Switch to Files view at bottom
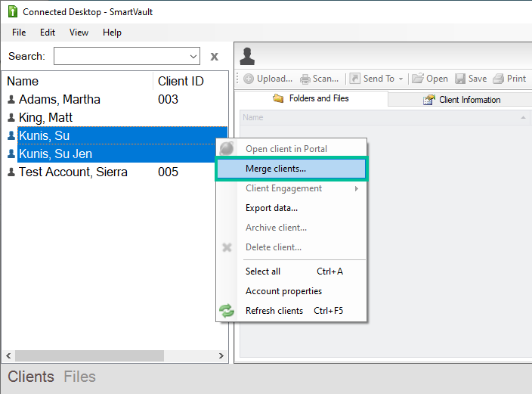532x394 pixels. pos(80,377)
